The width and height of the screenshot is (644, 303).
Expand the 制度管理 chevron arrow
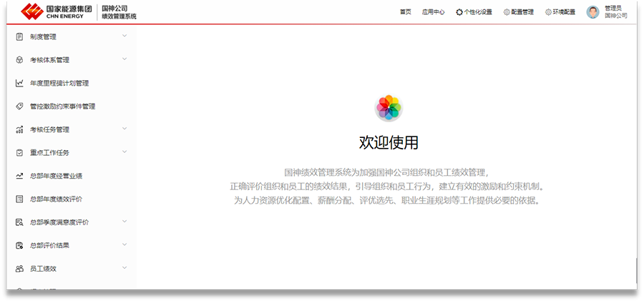click(x=125, y=36)
